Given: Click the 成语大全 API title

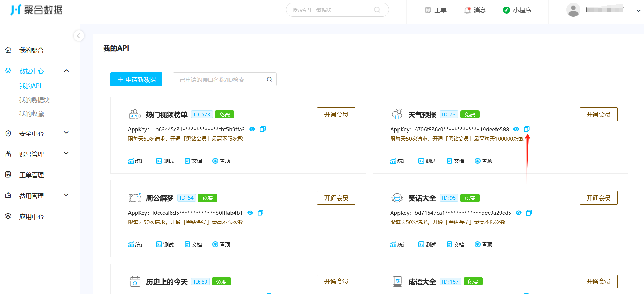Looking at the screenshot, I should click(422, 282).
